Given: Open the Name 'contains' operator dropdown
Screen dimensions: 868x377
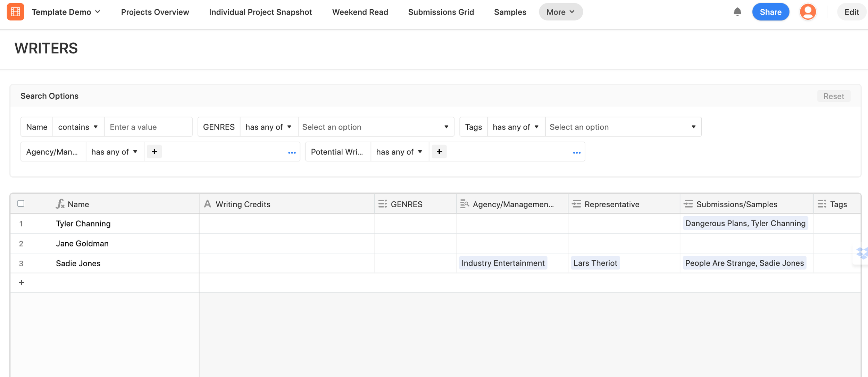Looking at the screenshot, I should [78, 127].
